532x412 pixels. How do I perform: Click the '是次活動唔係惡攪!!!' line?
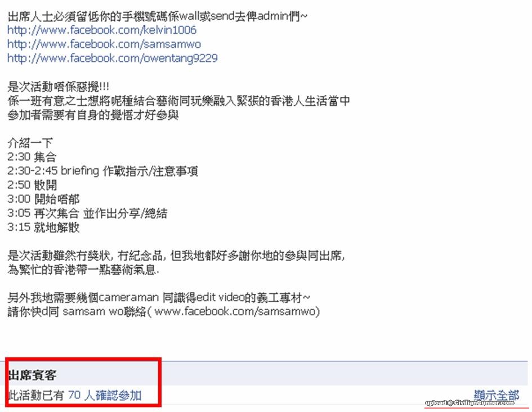(58, 87)
